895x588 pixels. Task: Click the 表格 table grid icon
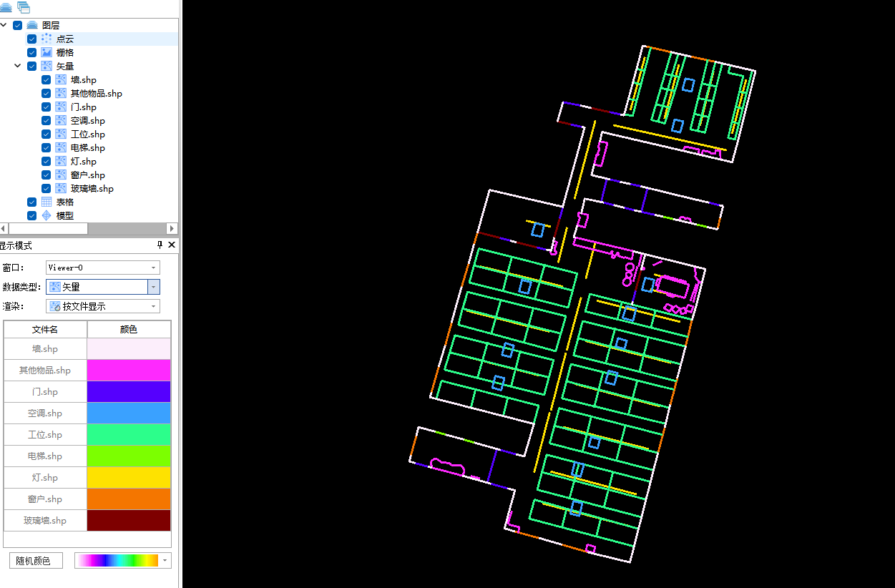[x=47, y=202]
